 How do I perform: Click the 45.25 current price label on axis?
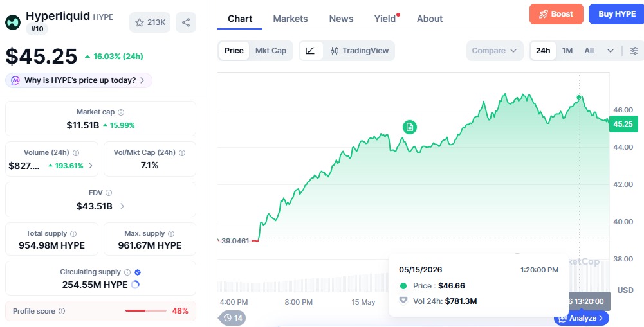623,124
